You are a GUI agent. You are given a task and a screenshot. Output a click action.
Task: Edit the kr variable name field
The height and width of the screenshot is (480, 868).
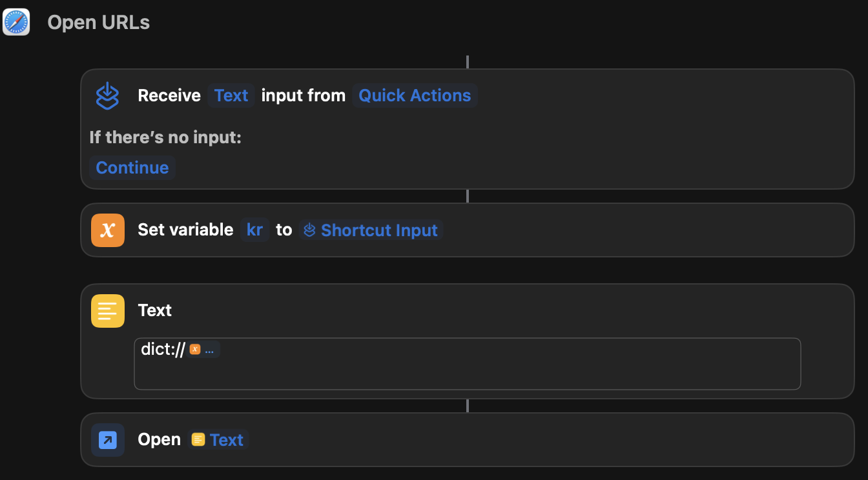click(x=254, y=230)
